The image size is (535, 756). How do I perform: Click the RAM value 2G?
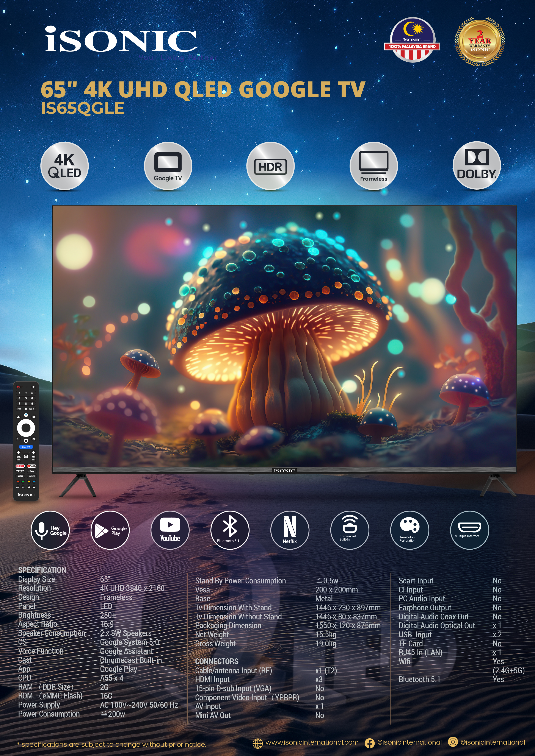coord(104,687)
